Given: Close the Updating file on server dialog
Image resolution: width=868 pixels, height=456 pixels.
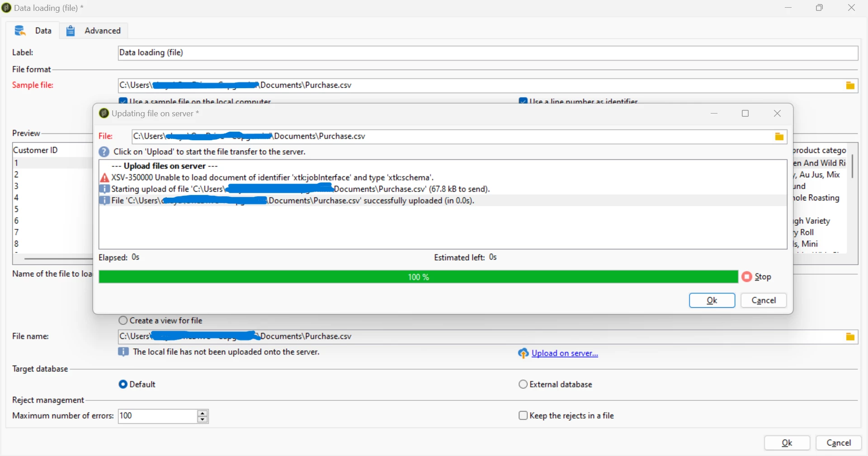Looking at the screenshot, I should click(777, 114).
